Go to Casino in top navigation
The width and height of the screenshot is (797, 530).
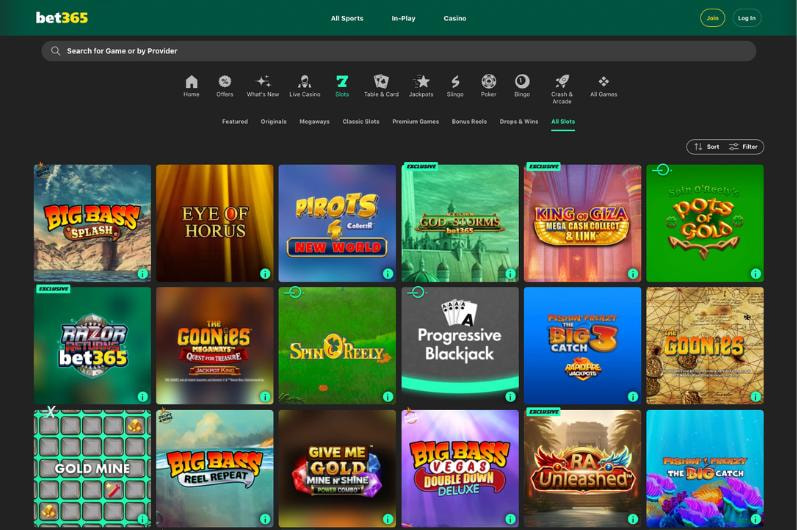[454, 18]
